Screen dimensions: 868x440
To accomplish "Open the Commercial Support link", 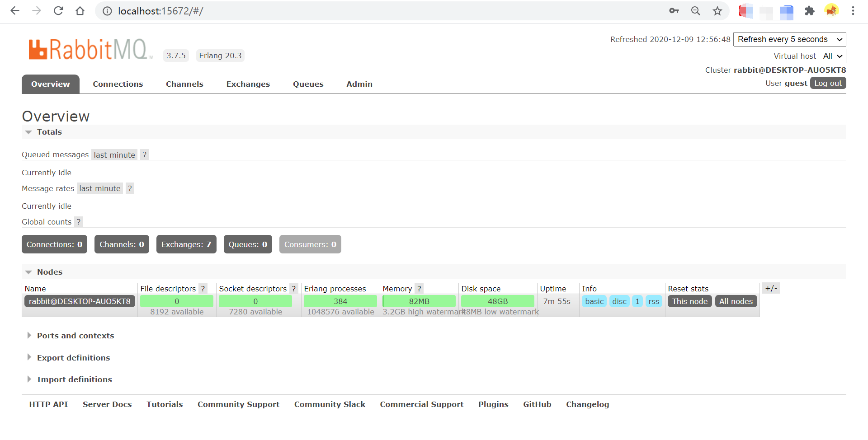I will tap(422, 404).
